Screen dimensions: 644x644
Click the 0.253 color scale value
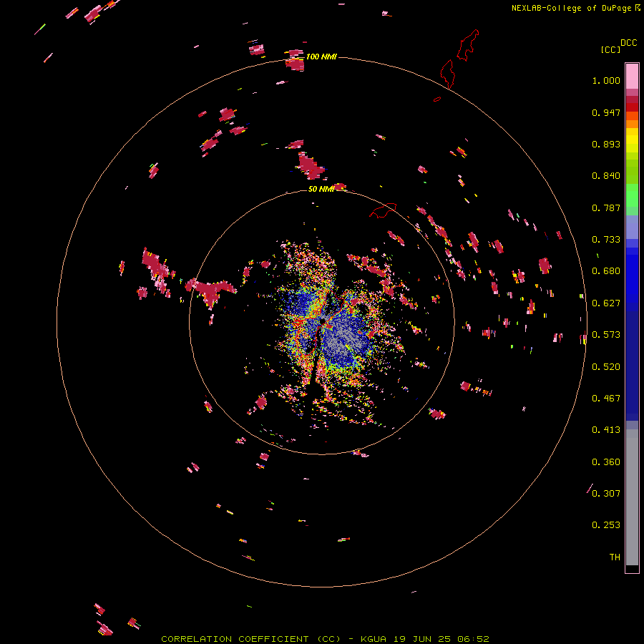pos(606,525)
